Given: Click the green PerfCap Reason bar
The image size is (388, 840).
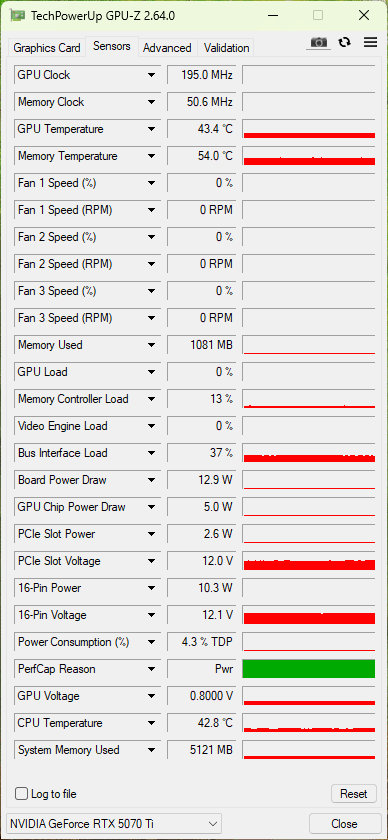Looking at the screenshot, I should click(x=309, y=669).
